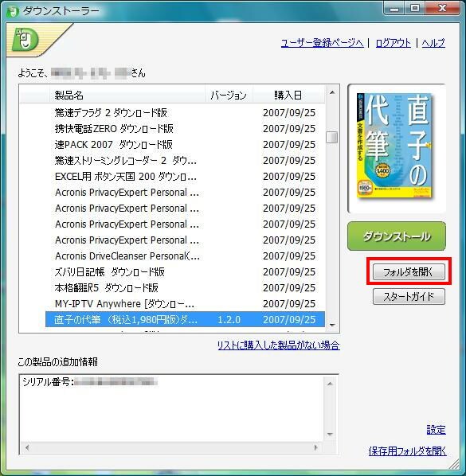466x476 pixels.
Task: Click the ログアウト link
Action: click(393, 43)
